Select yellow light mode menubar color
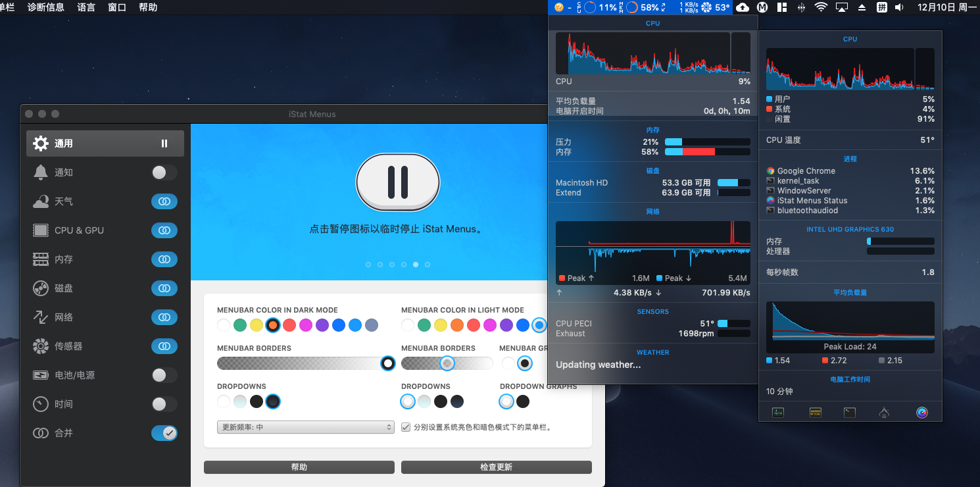 coord(441,325)
